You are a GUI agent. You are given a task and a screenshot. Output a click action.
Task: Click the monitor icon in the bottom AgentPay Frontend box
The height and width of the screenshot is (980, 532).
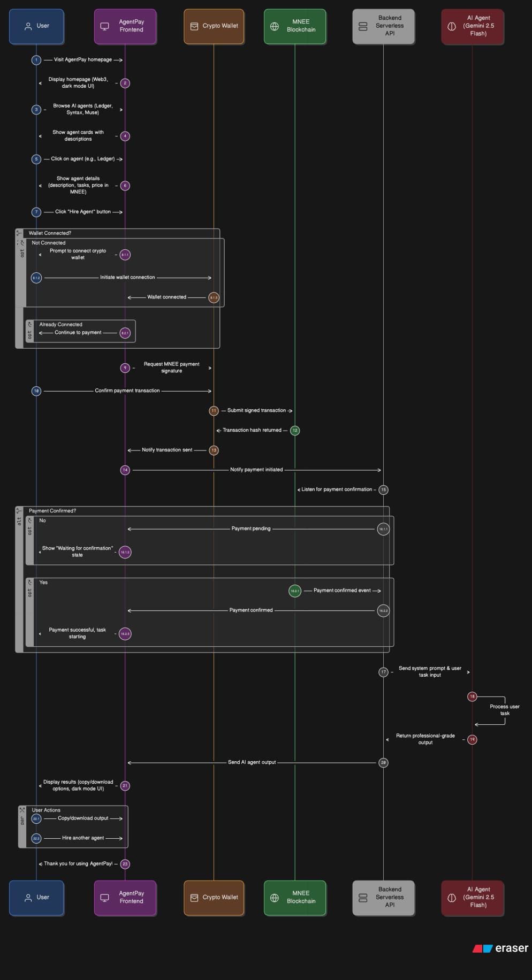[105, 898]
